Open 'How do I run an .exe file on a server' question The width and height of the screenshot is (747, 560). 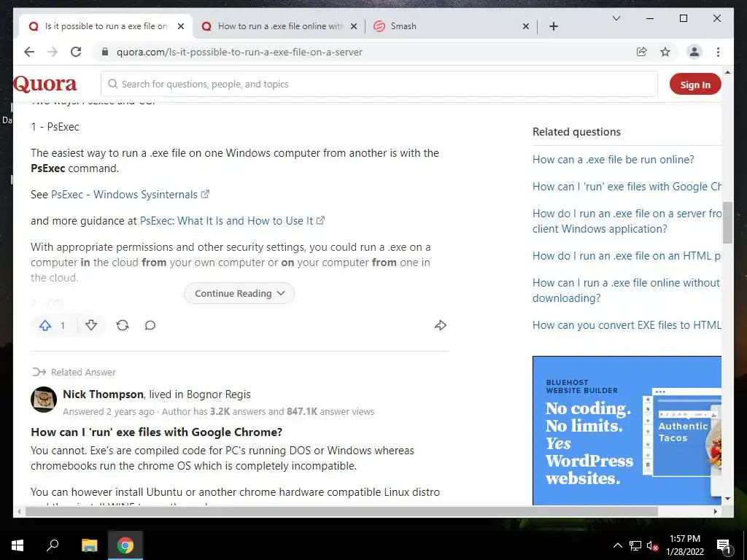click(x=627, y=221)
